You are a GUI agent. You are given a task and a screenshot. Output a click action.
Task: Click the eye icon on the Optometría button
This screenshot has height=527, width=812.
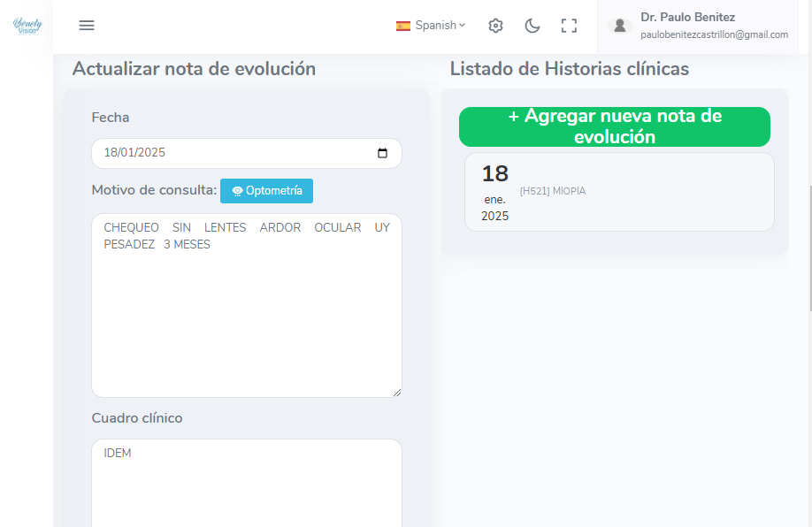coord(237,191)
